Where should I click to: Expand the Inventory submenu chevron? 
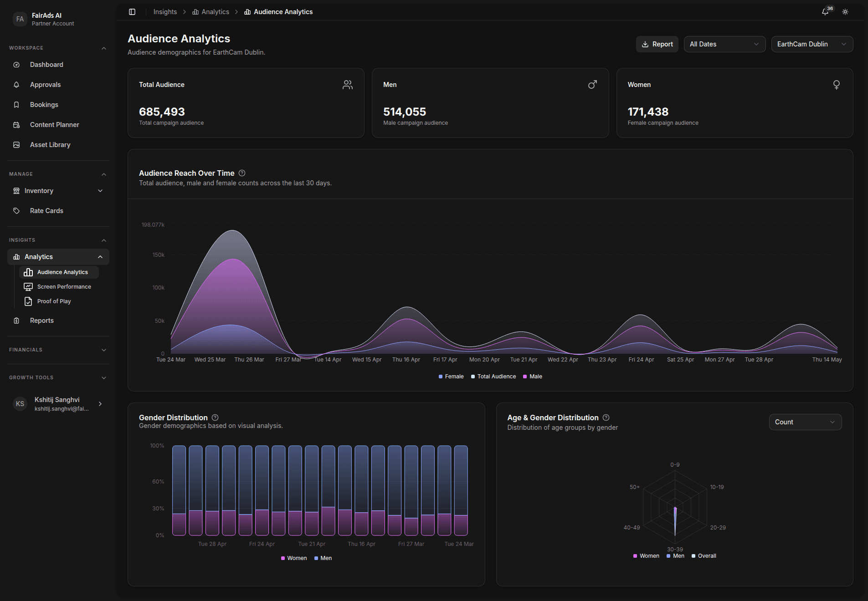100,191
